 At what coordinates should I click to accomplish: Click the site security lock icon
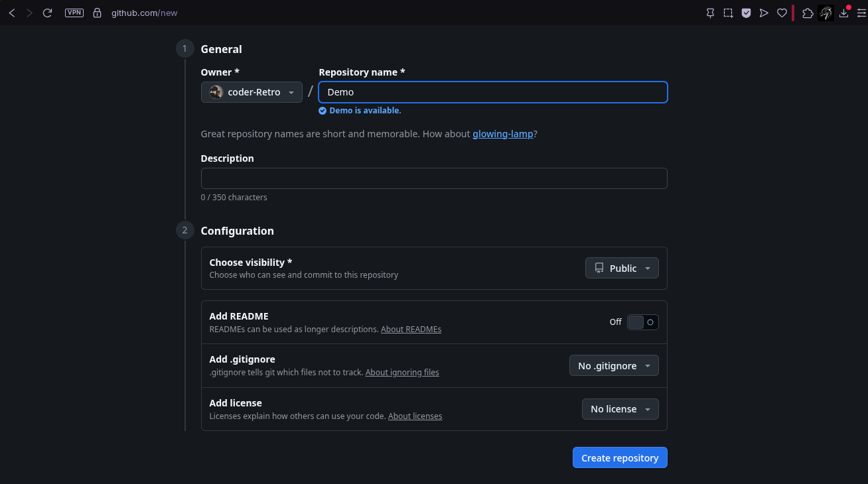98,13
